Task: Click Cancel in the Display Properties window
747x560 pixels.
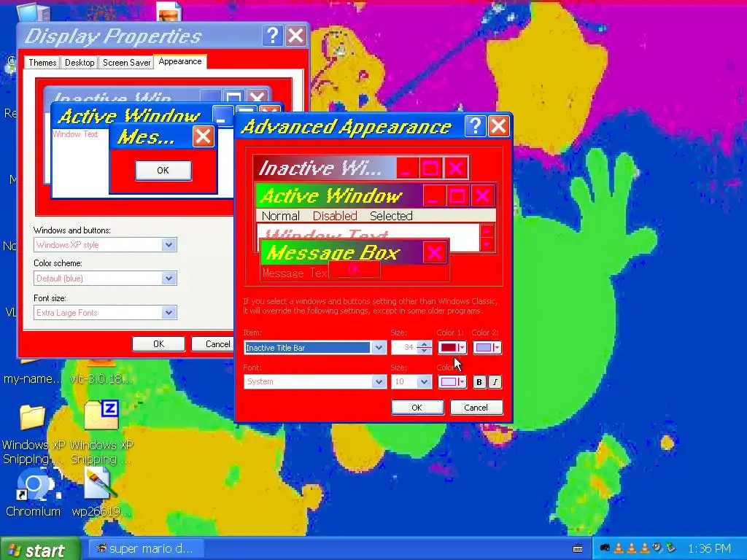Action: (x=212, y=344)
